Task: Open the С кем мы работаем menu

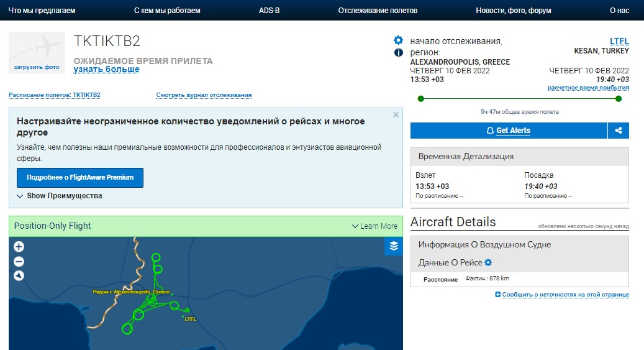Action: [x=167, y=11]
